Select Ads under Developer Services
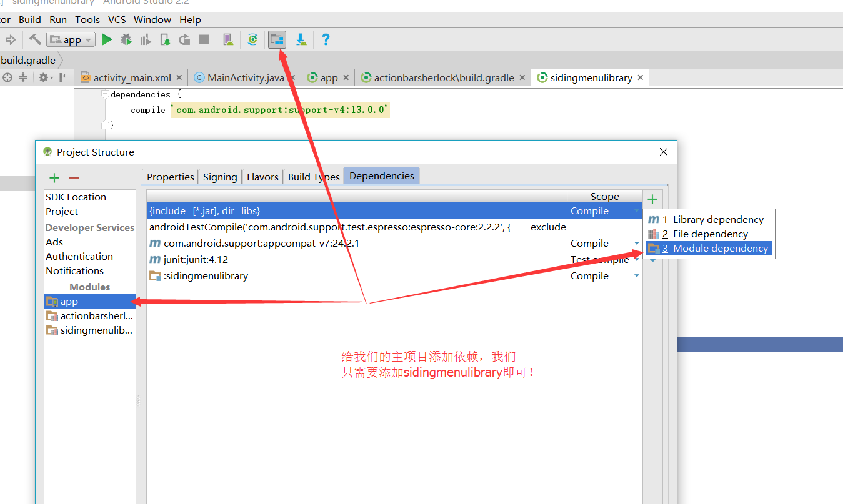The height and width of the screenshot is (504, 843). (54, 242)
